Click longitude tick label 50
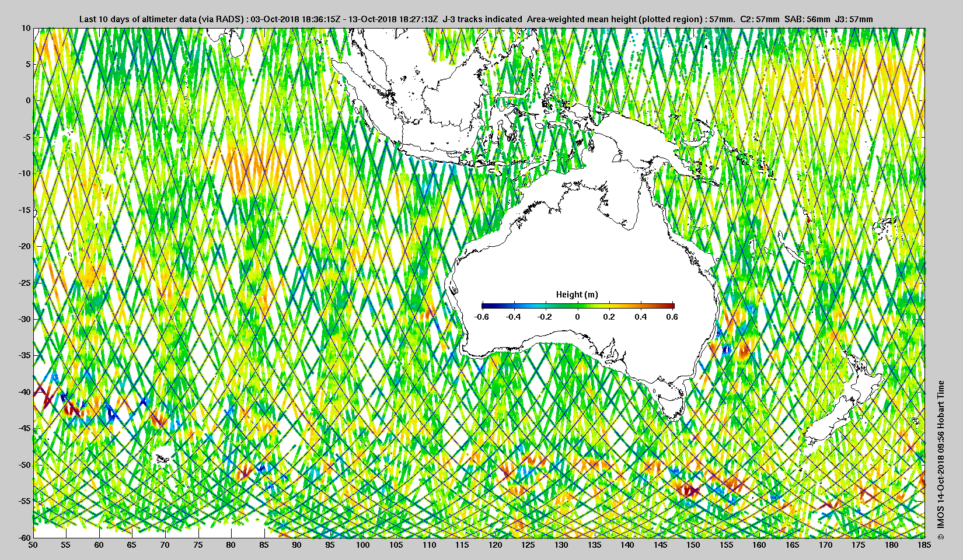 click(33, 545)
